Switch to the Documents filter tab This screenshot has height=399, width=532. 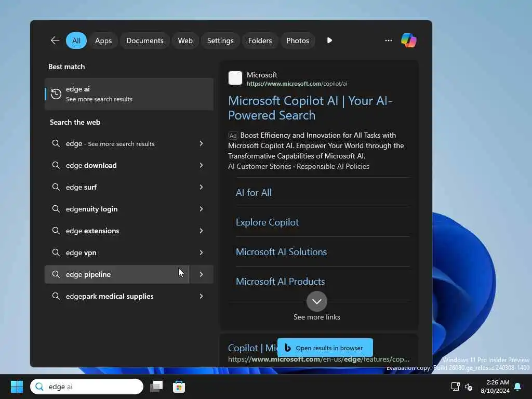pyautogui.click(x=145, y=41)
